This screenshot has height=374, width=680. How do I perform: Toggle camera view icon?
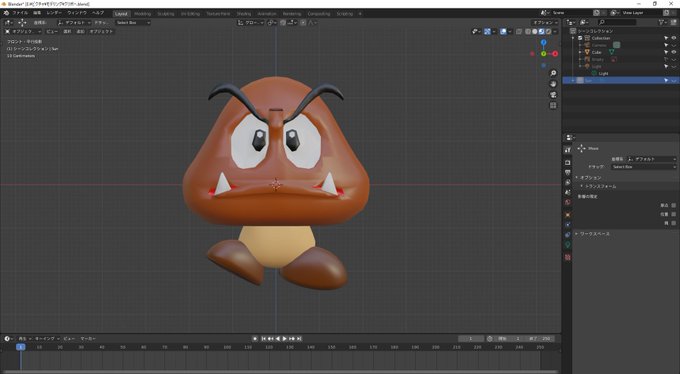point(553,95)
